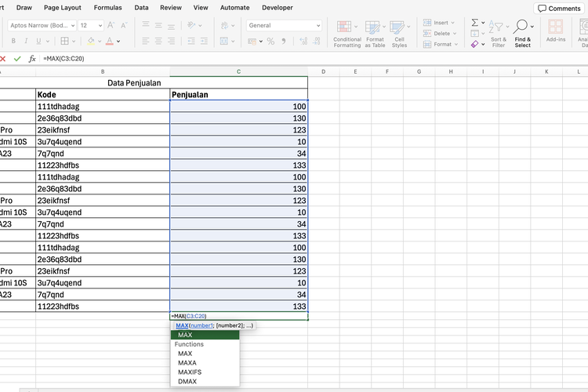Open the Insert Function fx button
The image size is (588, 392).
point(32,59)
